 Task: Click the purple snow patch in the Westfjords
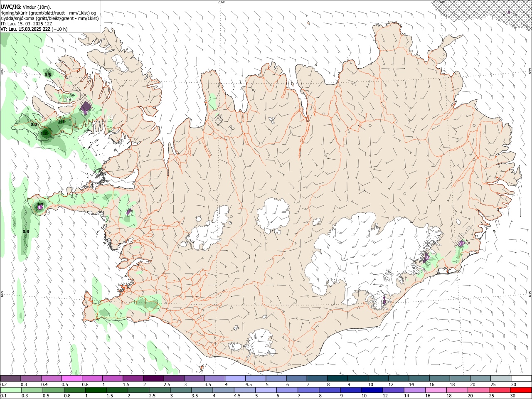pyautogui.click(x=86, y=108)
